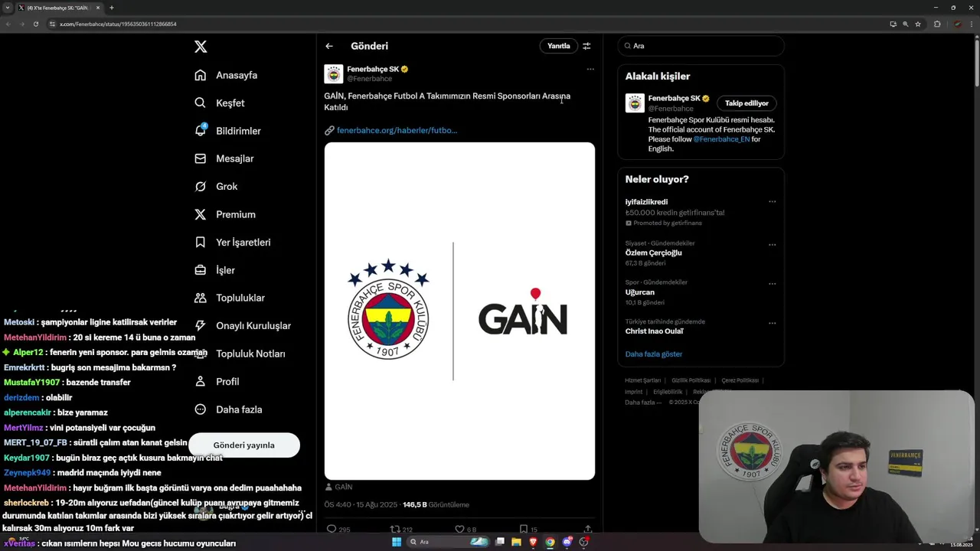Reload the page in the browser
980x551 pixels.
35,24
